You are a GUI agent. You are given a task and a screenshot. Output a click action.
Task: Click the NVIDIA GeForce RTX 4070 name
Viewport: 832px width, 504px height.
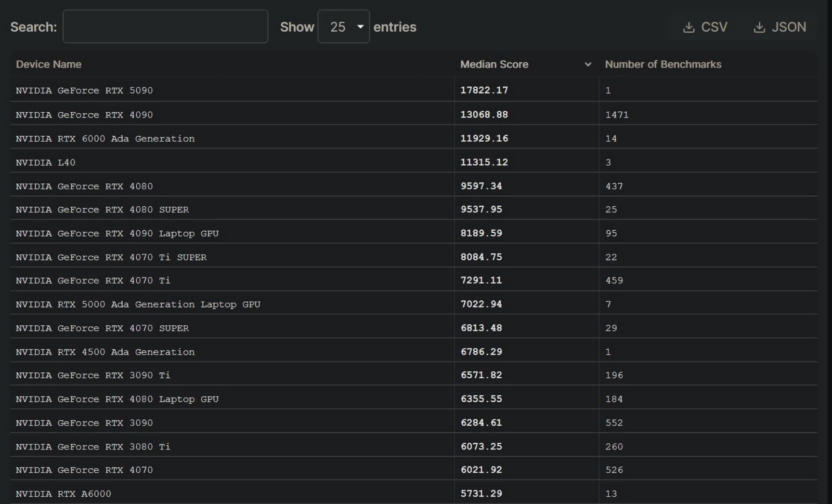[84, 470]
